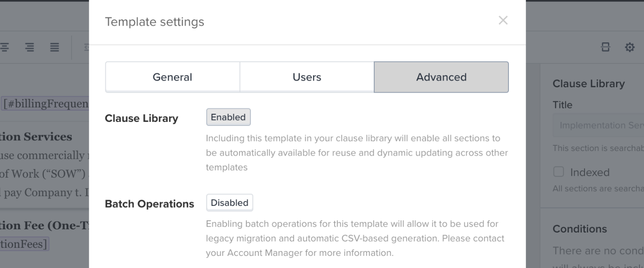644x268 pixels.
Task: Select the Advanced tab
Action: (x=441, y=77)
